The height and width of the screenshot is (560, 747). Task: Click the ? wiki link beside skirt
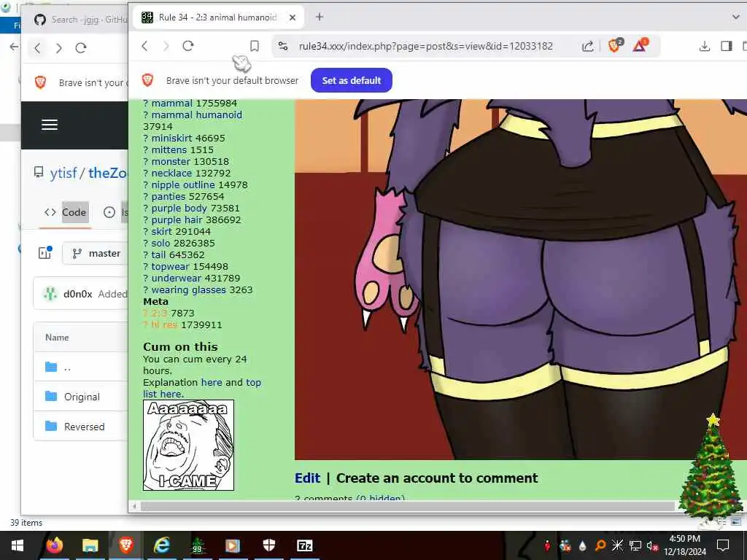click(x=146, y=231)
